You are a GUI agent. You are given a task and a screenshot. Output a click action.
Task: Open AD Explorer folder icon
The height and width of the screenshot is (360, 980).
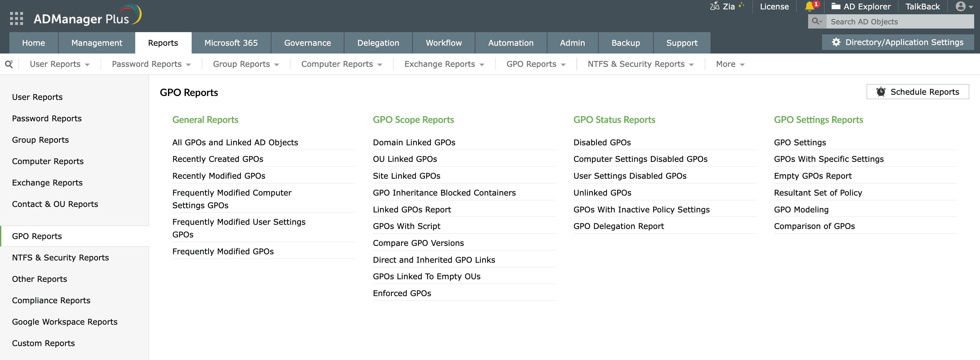(836, 6)
